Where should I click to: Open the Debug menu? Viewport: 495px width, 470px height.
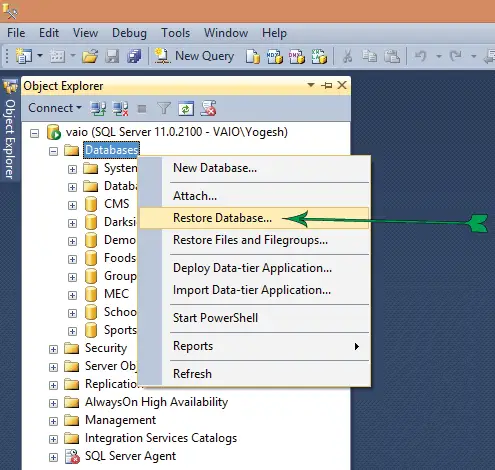pyautogui.click(x=129, y=33)
